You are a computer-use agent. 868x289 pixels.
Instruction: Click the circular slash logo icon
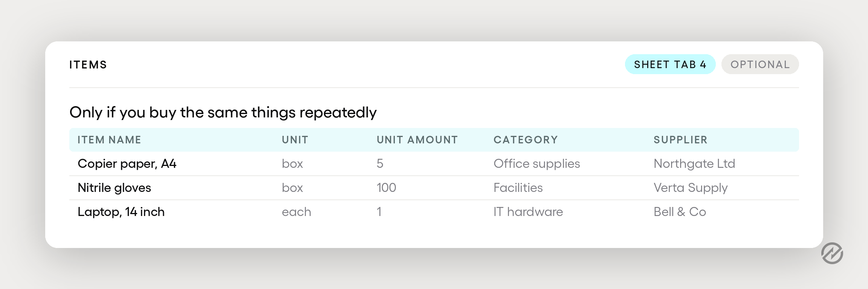[x=832, y=253]
